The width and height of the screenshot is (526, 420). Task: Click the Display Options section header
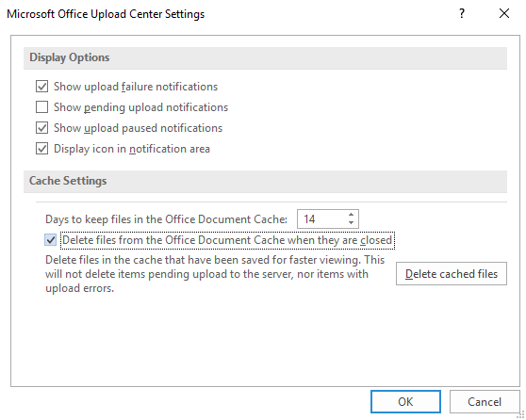click(265, 57)
